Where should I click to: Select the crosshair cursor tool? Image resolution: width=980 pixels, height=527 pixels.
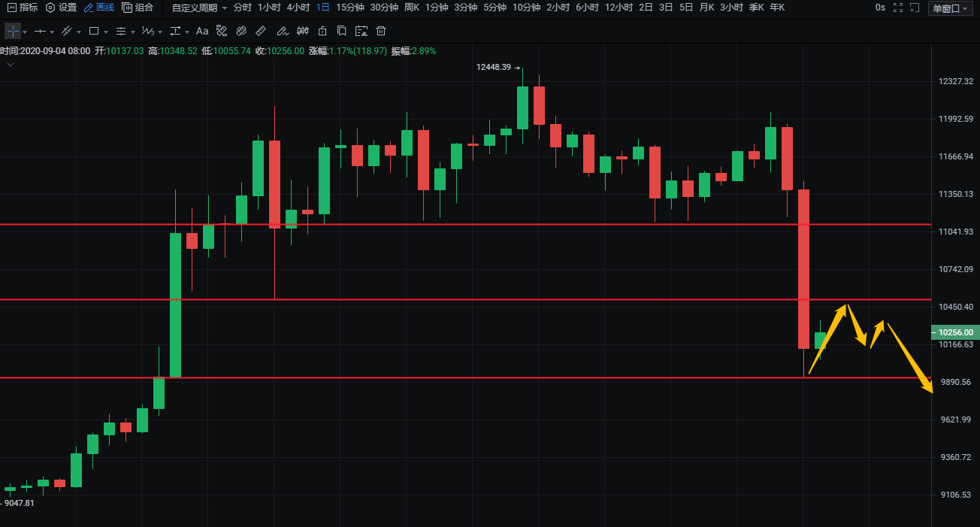pyautogui.click(x=13, y=32)
